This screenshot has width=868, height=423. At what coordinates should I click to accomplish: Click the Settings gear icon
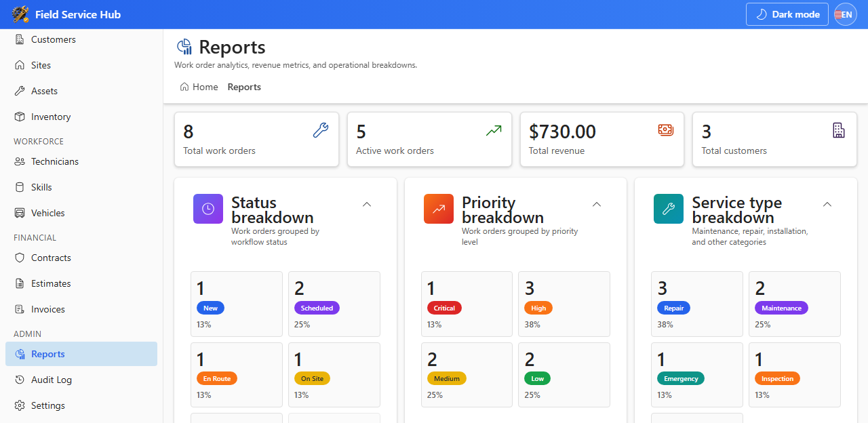[20, 405]
